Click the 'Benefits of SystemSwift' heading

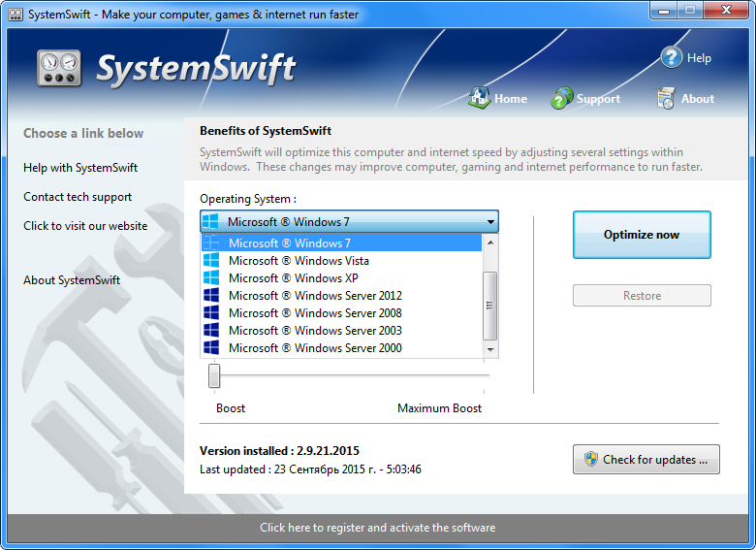[266, 131]
